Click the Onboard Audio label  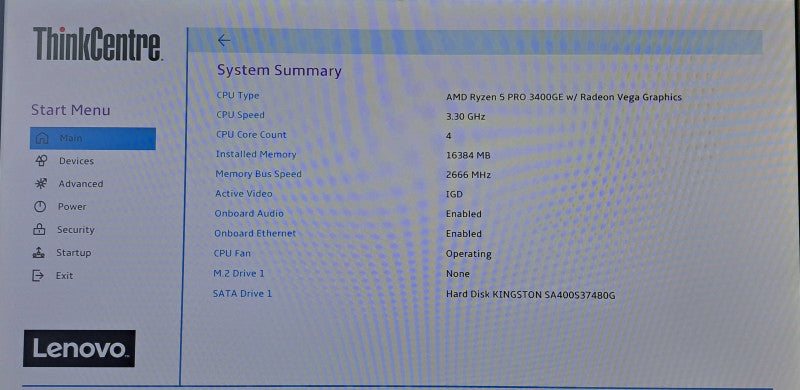(248, 213)
